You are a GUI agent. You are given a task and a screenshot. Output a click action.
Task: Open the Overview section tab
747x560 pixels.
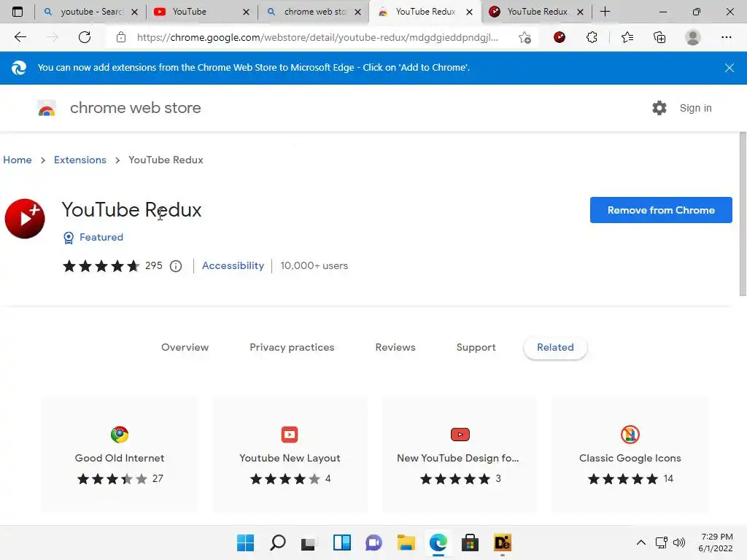[x=185, y=347]
